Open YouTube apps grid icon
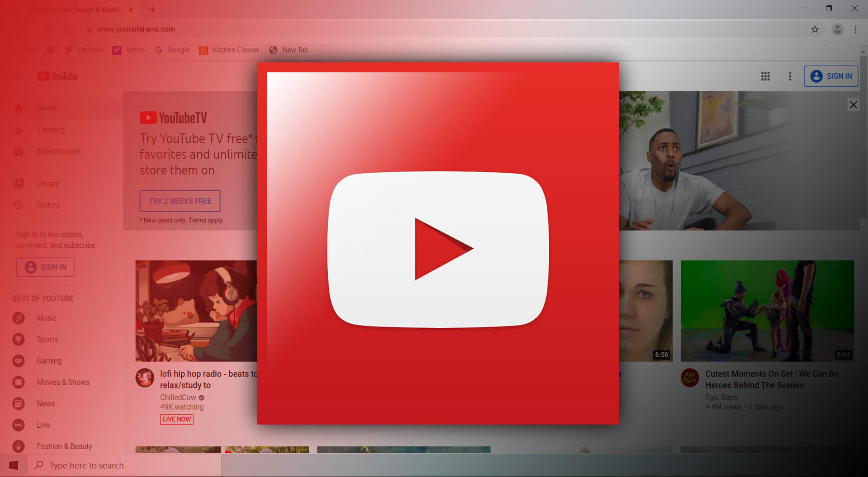This screenshot has height=477, width=868. tap(765, 76)
